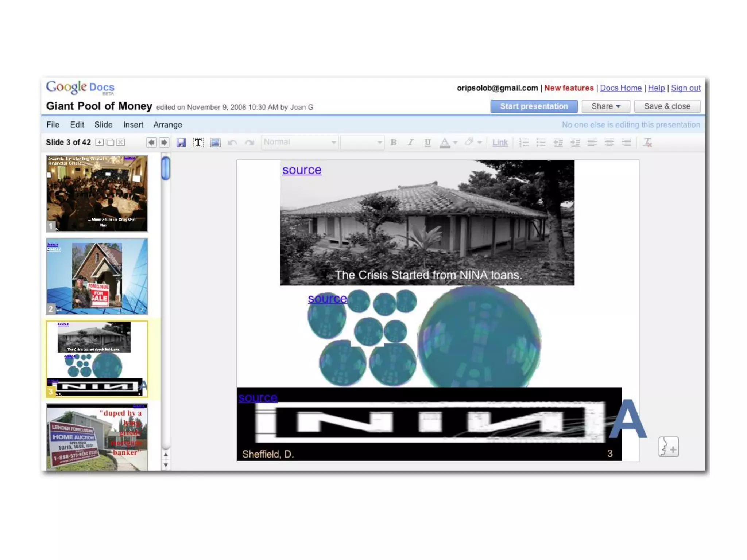Delete the current slide X icon
The image size is (747, 560).
120,142
